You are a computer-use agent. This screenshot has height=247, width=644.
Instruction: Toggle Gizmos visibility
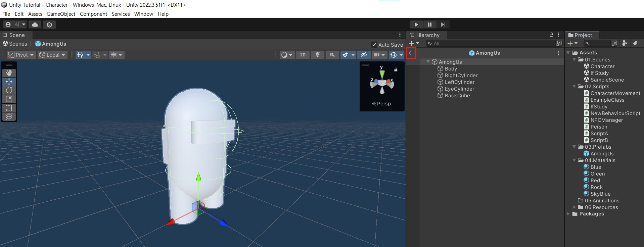coord(394,55)
